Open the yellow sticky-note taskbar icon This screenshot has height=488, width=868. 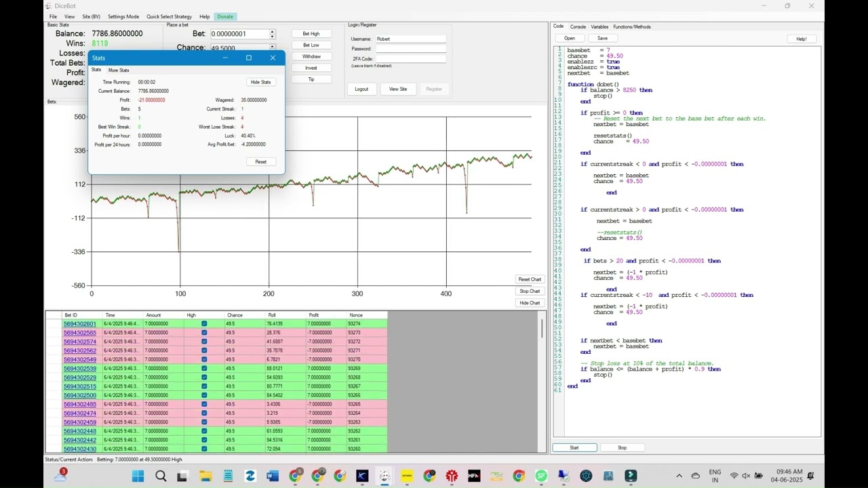407,476
